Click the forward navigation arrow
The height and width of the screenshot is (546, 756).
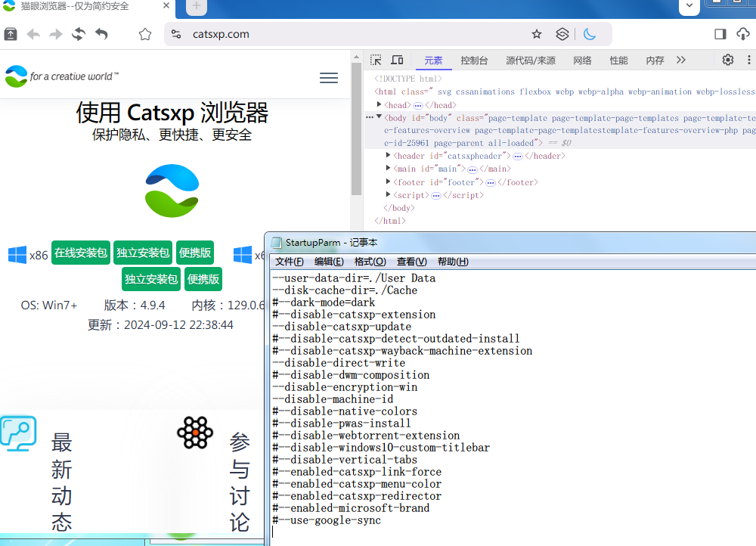coord(56,34)
